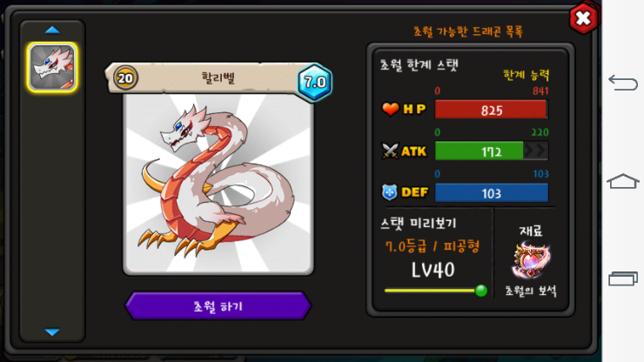The image size is (644, 362).
Task: Click the red HP bar showing 825
Action: coord(491,110)
